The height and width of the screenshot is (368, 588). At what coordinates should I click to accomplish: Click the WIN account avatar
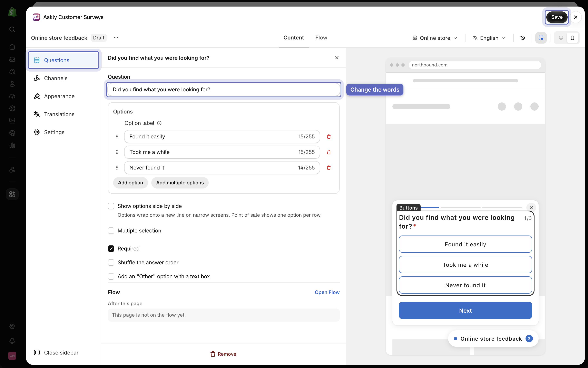(12, 356)
